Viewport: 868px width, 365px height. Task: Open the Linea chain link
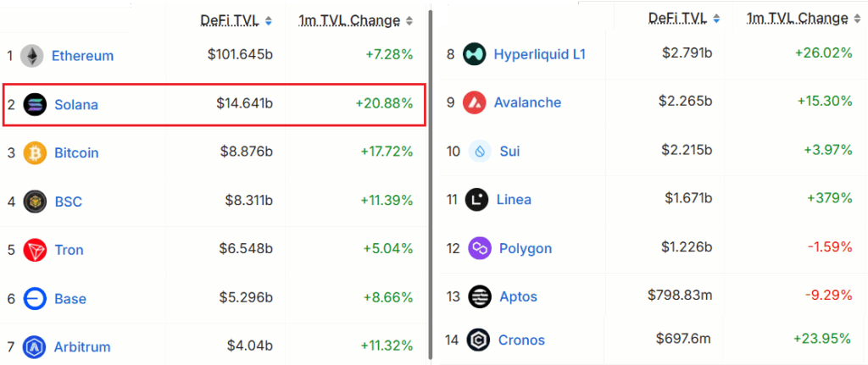coord(514,200)
